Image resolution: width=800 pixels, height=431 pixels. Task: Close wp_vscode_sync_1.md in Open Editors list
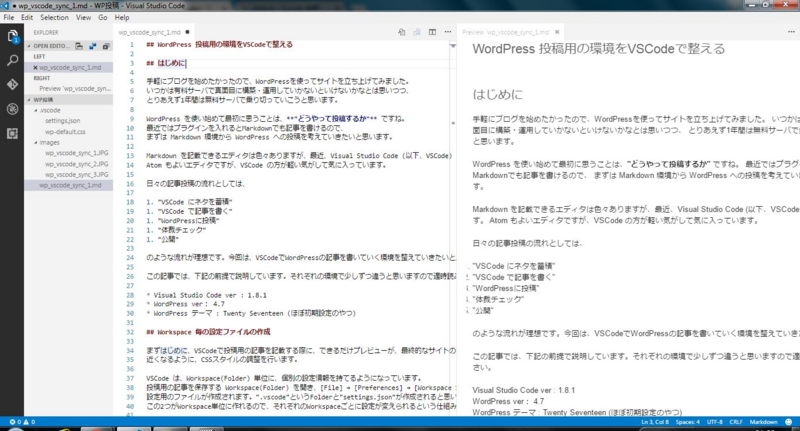[35, 67]
